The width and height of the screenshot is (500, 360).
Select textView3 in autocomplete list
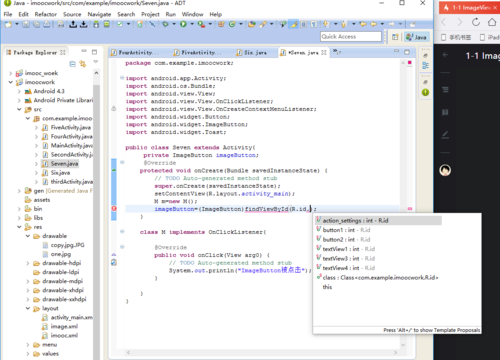pyautogui.click(x=378, y=258)
